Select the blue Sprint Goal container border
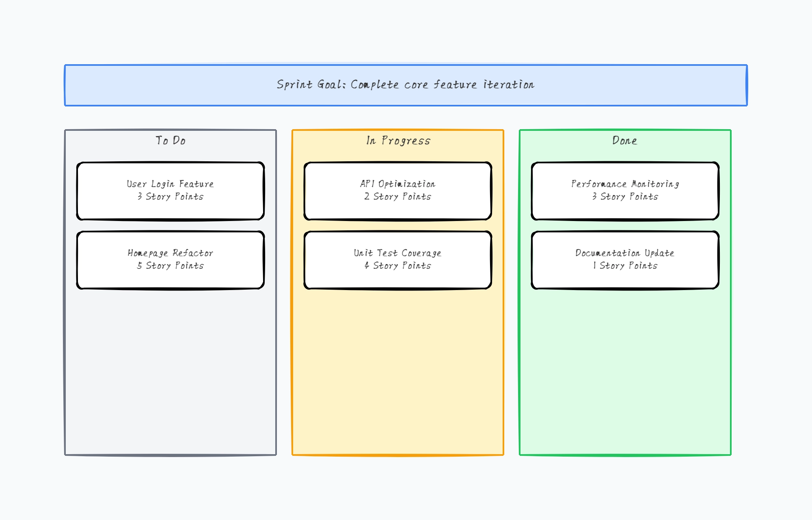Screen dimensions: 812x520 406,65
